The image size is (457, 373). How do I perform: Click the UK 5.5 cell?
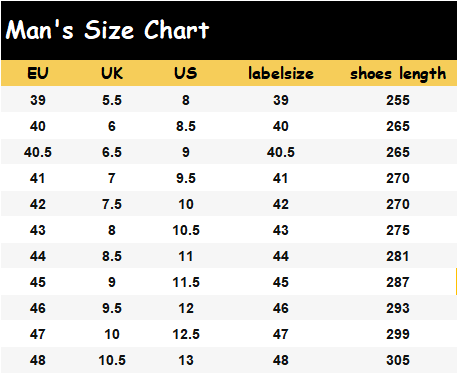(x=112, y=100)
